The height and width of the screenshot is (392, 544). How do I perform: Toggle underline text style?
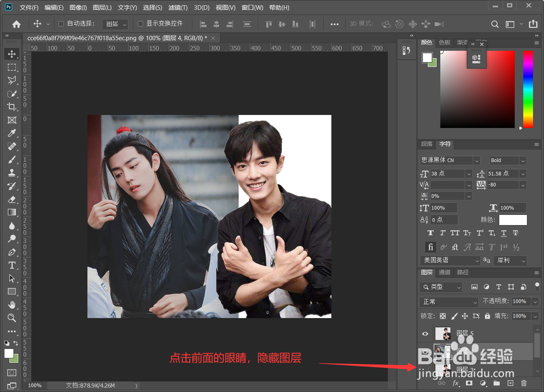(504, 233)
